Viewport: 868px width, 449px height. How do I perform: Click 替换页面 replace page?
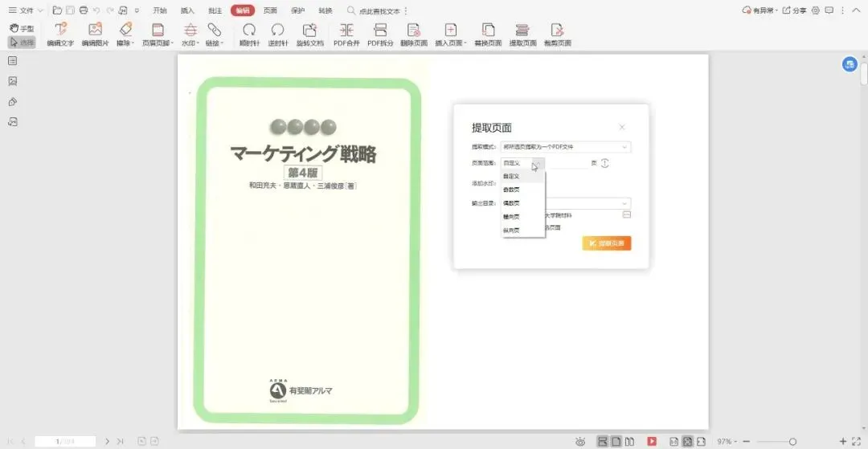pyautogui.click(x=489, y=35)
